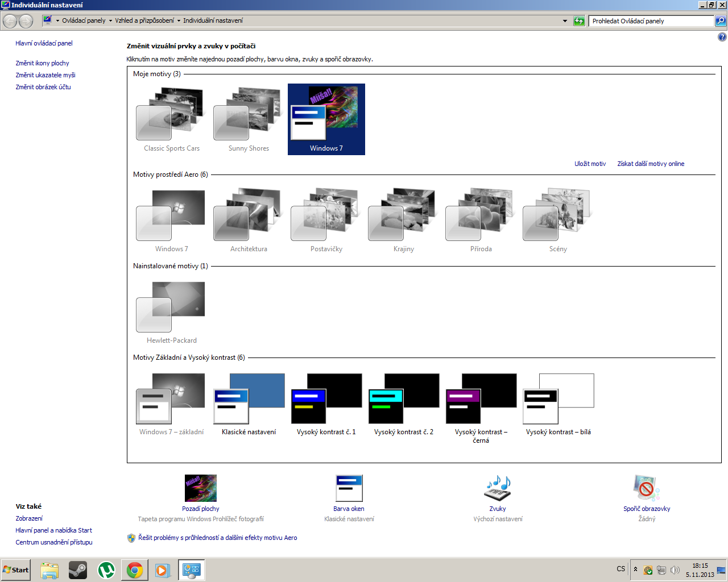Open Získat další motivy online link
This screenshot has width=728, height=582.
(651, 164)
